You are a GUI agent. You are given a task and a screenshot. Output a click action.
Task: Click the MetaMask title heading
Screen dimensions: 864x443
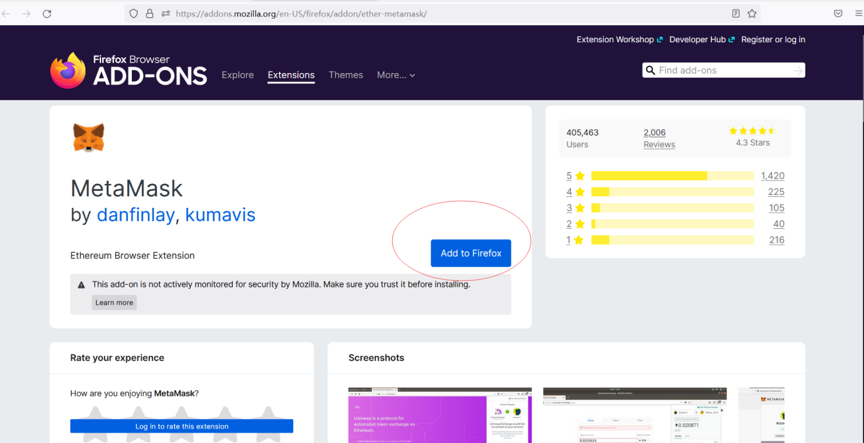[126, 188]
